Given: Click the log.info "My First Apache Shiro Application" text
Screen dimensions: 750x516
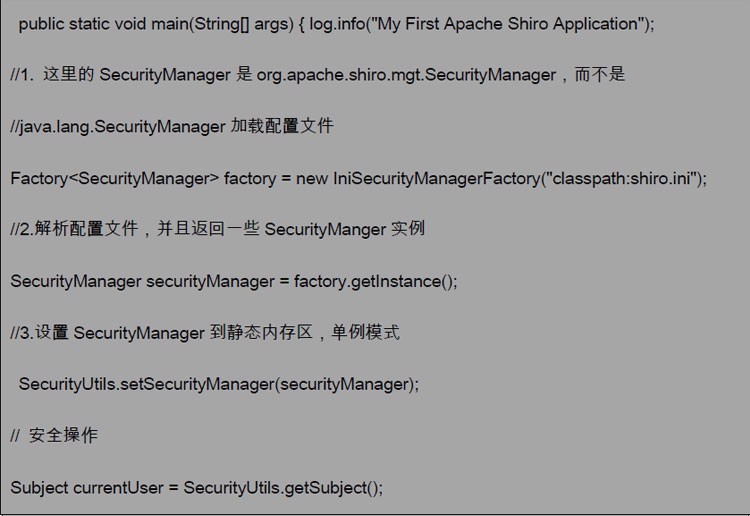Looking at the screenshot, I should (x=482, y=24).
